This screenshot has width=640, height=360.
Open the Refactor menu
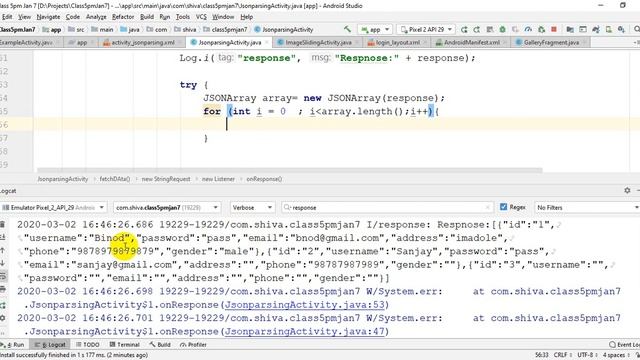pyautogui.click(x=123, y=17)
